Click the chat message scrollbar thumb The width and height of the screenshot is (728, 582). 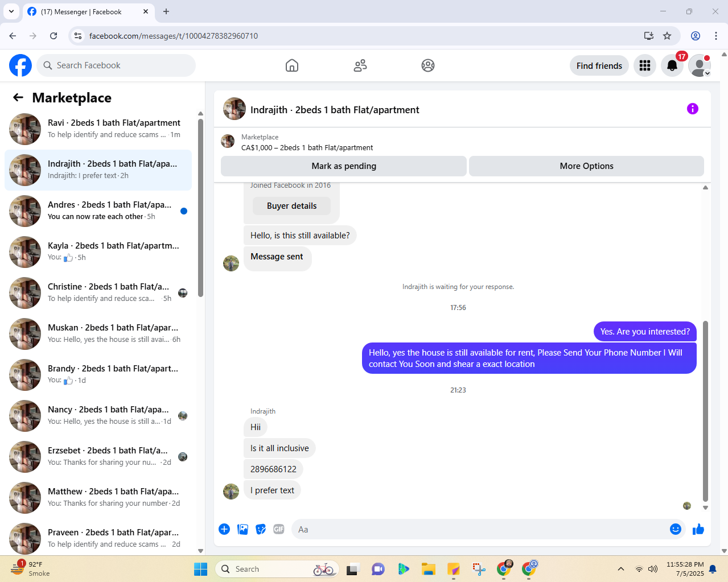(705, 411)
